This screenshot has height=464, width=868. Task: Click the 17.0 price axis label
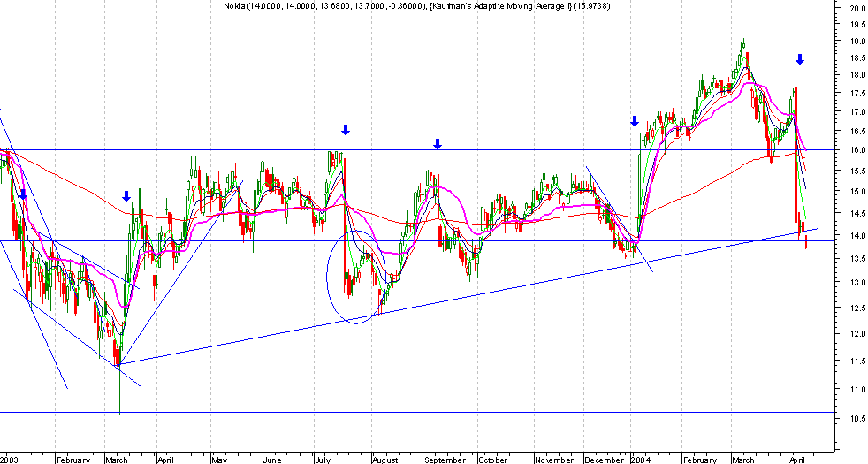point(857,112)
